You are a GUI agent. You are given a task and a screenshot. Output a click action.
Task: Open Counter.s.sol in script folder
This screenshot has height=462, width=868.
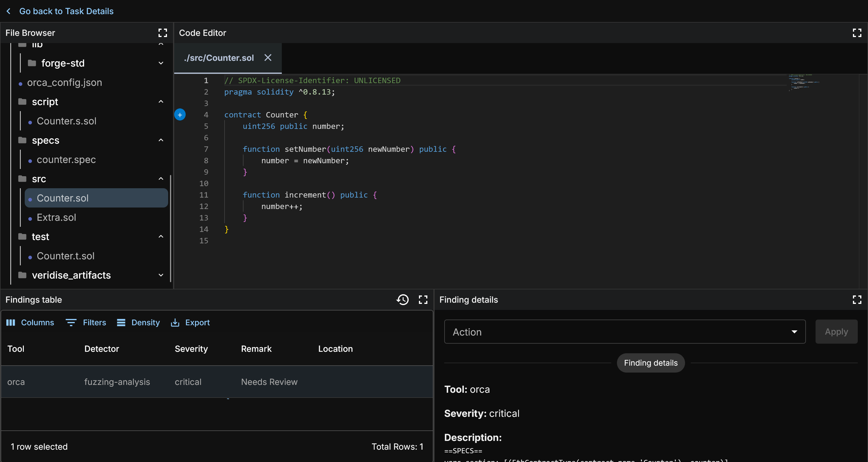click(x=66, y=121)
